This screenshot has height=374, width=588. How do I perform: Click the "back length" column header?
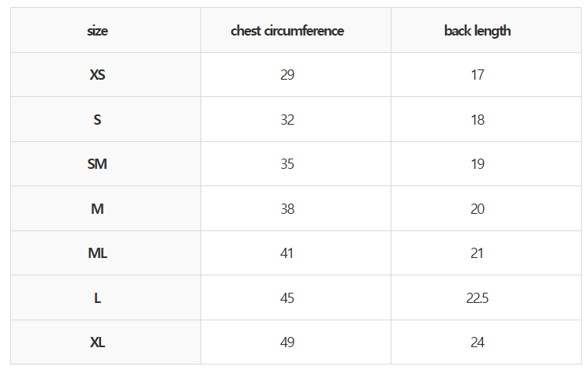(x=478, y=31)
